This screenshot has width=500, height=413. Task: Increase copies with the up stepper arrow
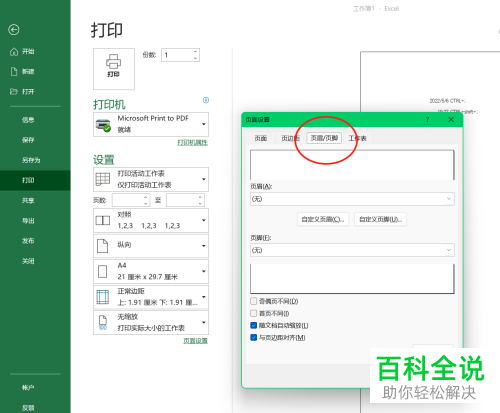[x=196, y=52]
